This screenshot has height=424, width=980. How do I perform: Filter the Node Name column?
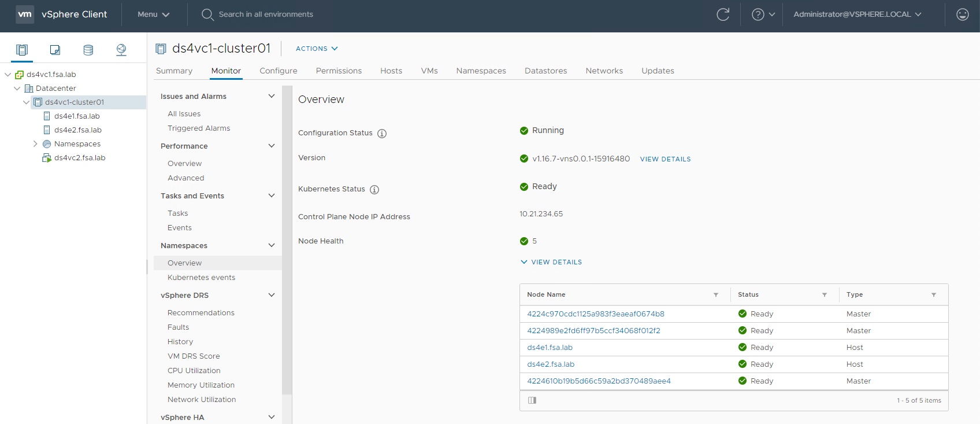click(x=716, y=295)
